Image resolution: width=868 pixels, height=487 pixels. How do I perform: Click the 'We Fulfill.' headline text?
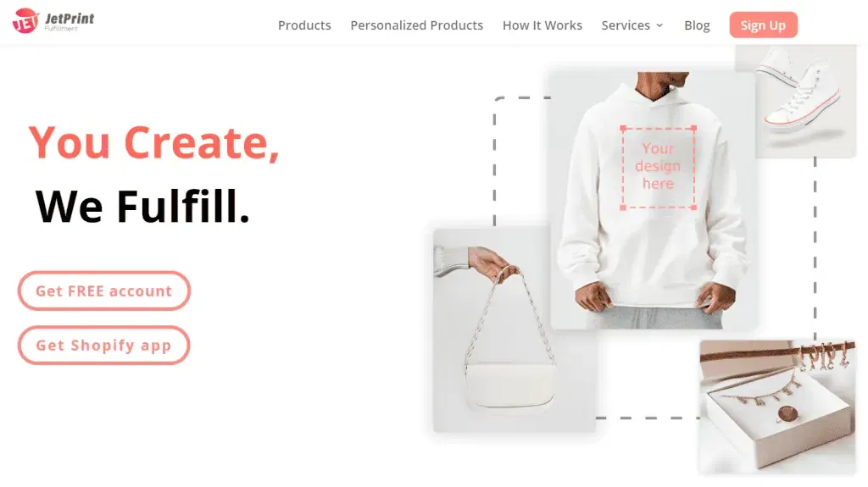point(142,207)
